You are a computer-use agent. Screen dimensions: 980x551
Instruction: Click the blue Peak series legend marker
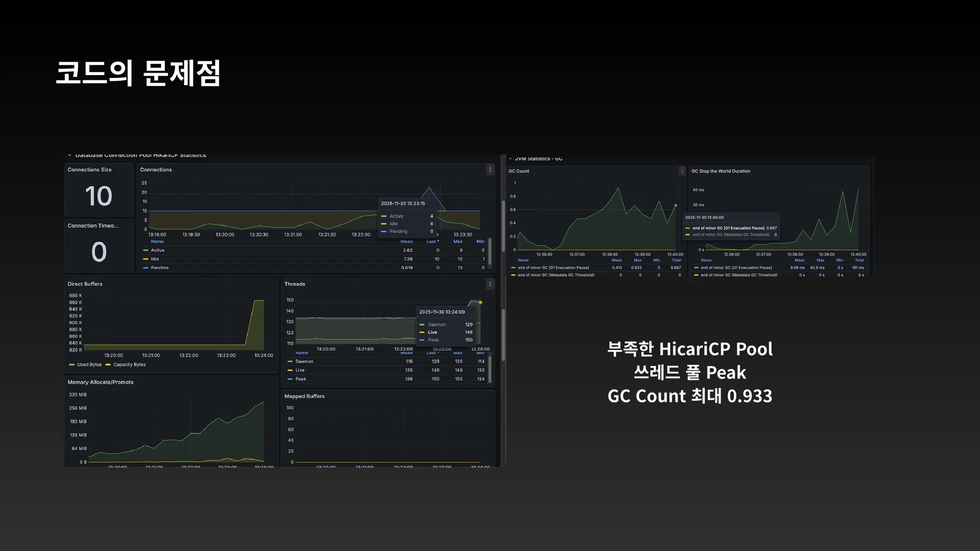(x=290, y=379)
